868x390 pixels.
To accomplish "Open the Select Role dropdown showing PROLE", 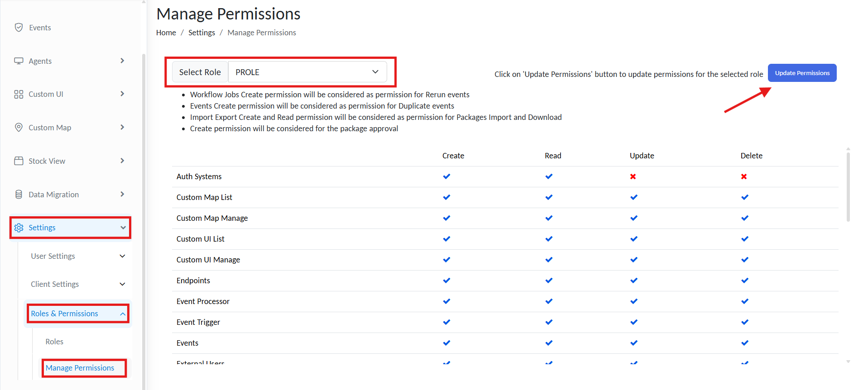I will tap(307, 72).
